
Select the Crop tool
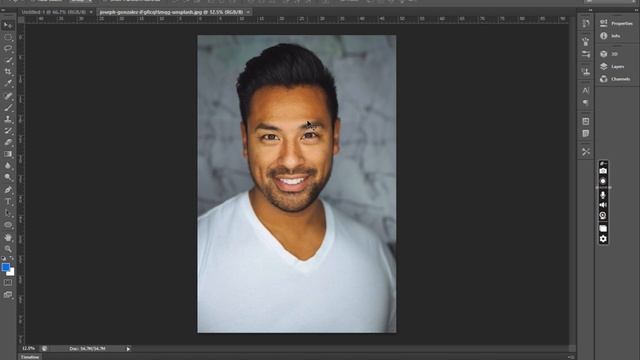coord(8,71)
